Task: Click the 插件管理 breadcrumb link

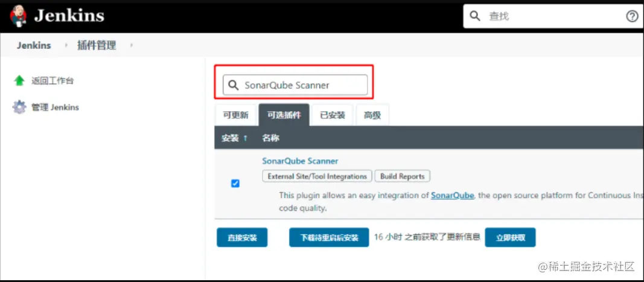Action: point(97,45)
